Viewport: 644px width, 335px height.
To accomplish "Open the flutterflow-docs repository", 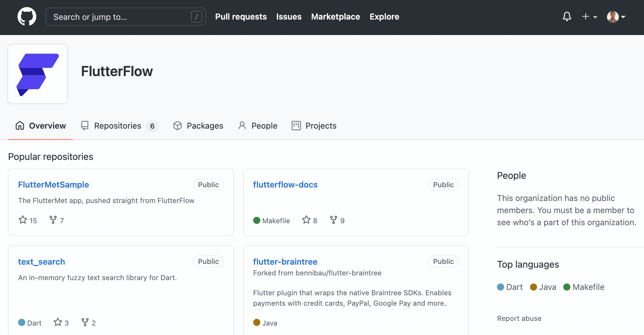I will (285, 185).
